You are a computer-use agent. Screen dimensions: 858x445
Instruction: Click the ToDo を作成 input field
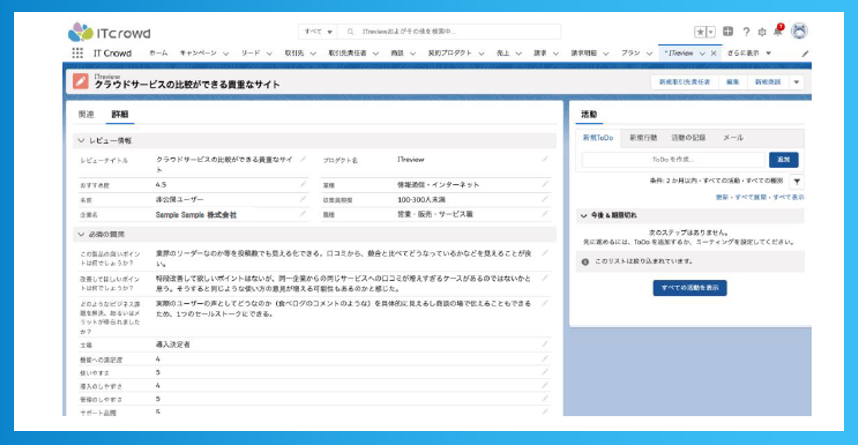click(673, 159)
